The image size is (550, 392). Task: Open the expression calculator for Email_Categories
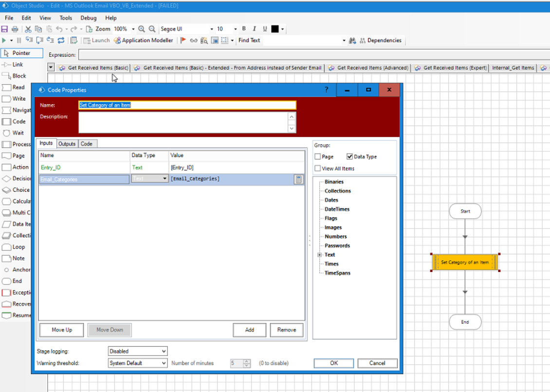(298, 179)
